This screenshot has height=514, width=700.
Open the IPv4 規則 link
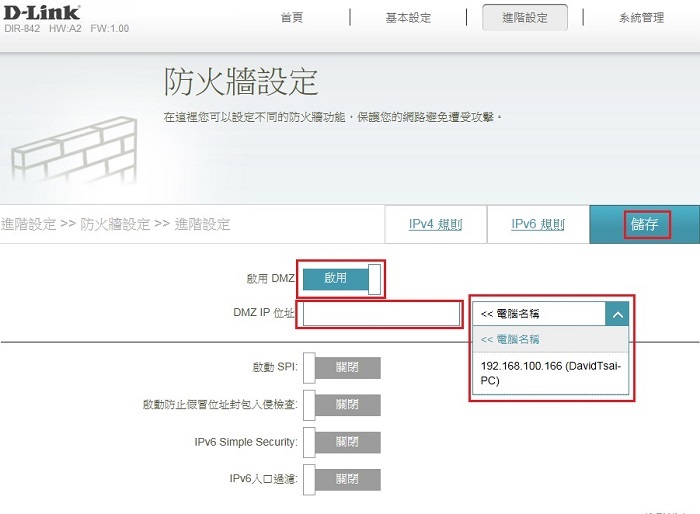point(435,225)
